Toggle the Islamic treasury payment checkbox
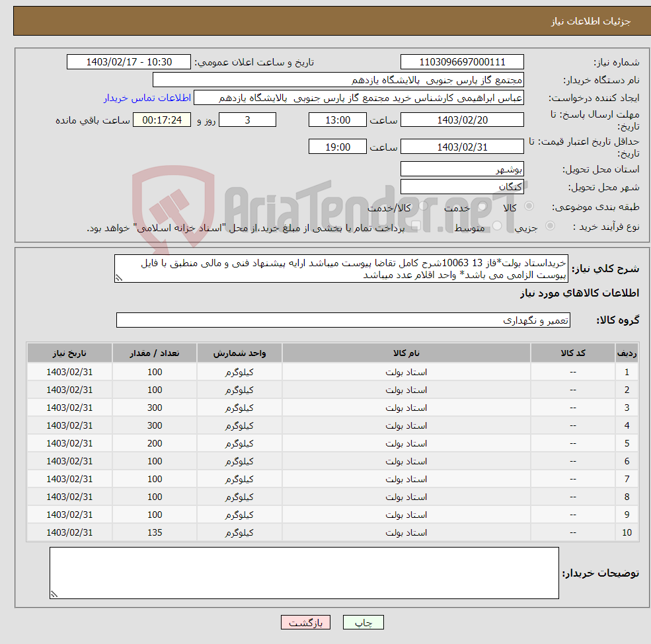Image resolution: width=651 pixels, height=644 pixels. 416,226
